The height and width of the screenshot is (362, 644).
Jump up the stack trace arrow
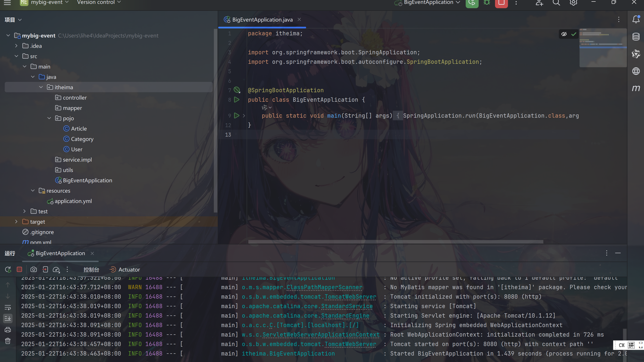point(8,285)
